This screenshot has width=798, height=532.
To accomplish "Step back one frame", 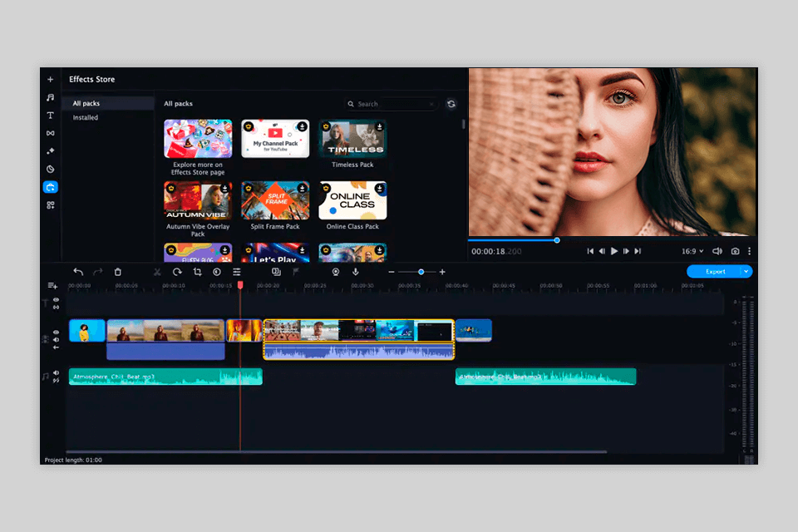I will 602,251.
